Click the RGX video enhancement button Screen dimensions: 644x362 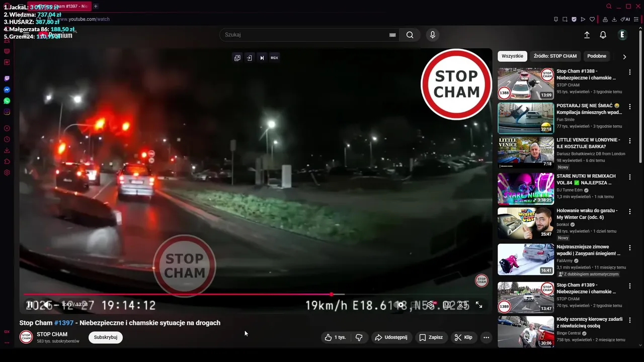coord(274,58)
